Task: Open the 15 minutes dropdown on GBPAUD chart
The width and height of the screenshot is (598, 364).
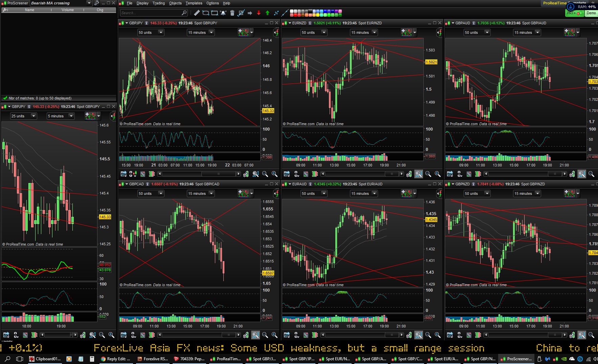Action: pos(527,32)
